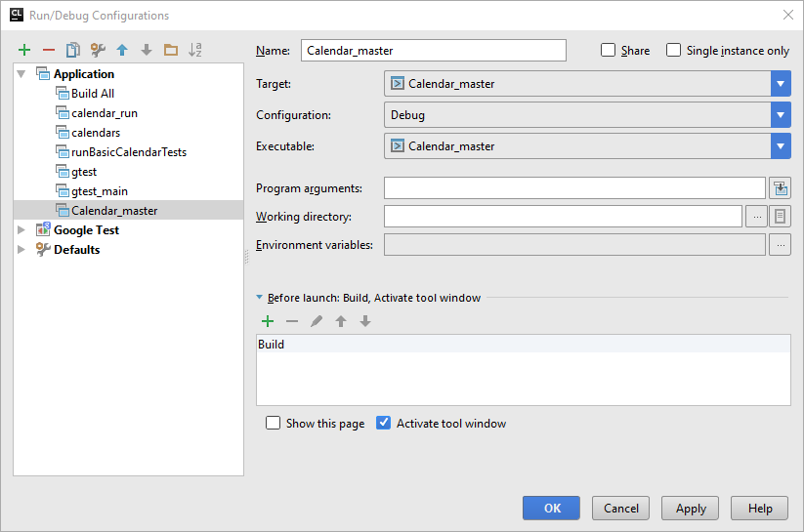Viewport: 804px width, 532px height.
Task: Click into the Name text field
Action: [434, 51]
